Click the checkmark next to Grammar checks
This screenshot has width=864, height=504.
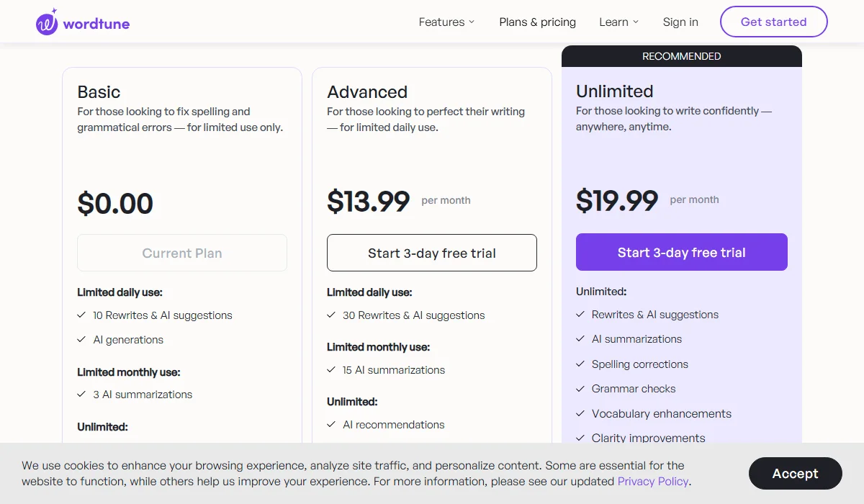(580, 389)
